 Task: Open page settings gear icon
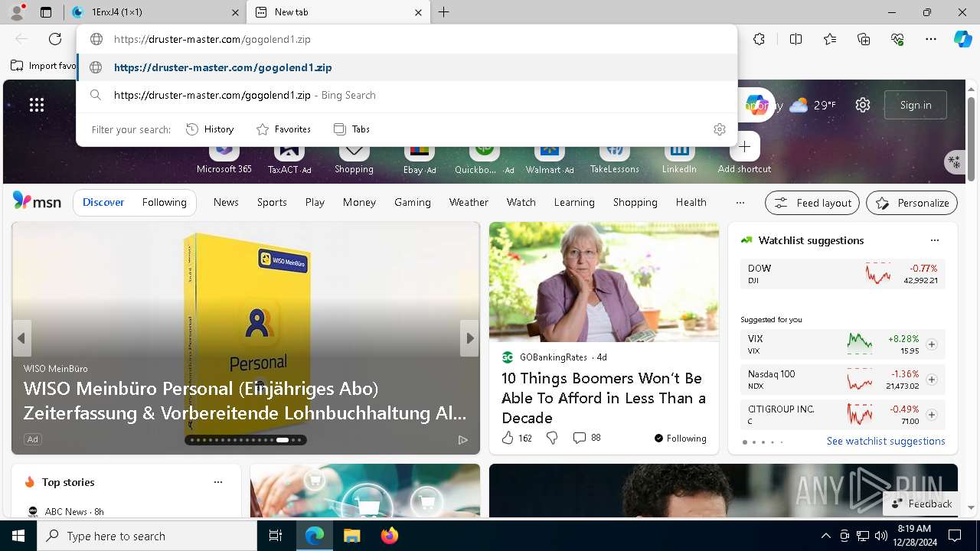tap(863, 105)
